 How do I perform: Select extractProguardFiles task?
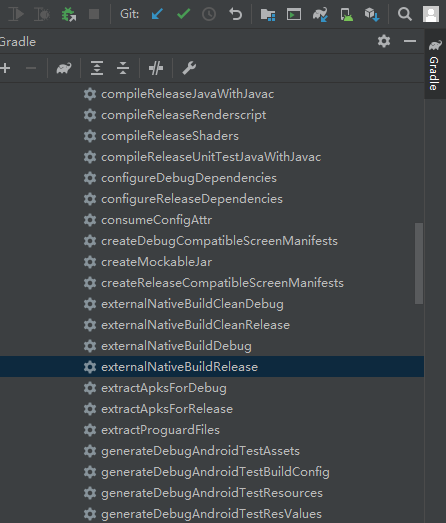(160, 430)
